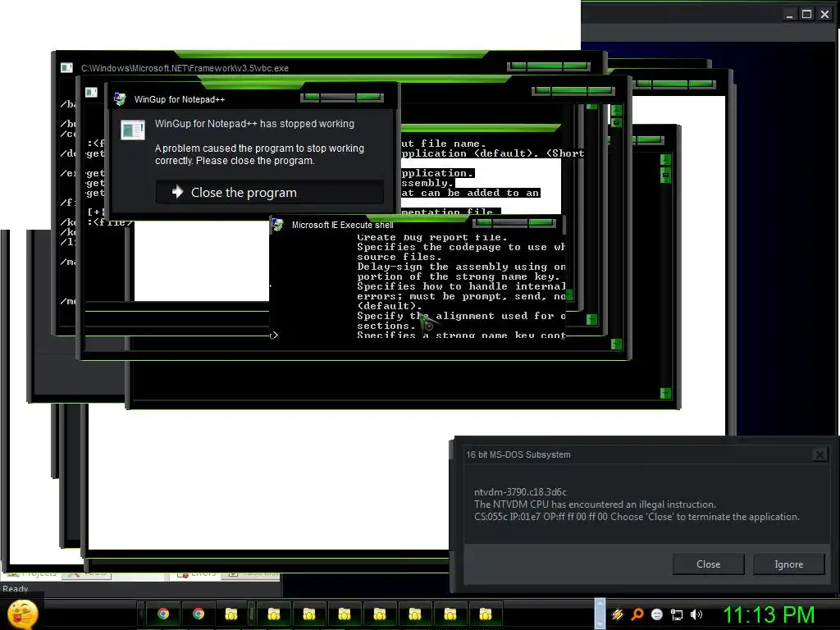Close the vbc.exe console window

tap(575, 66)
